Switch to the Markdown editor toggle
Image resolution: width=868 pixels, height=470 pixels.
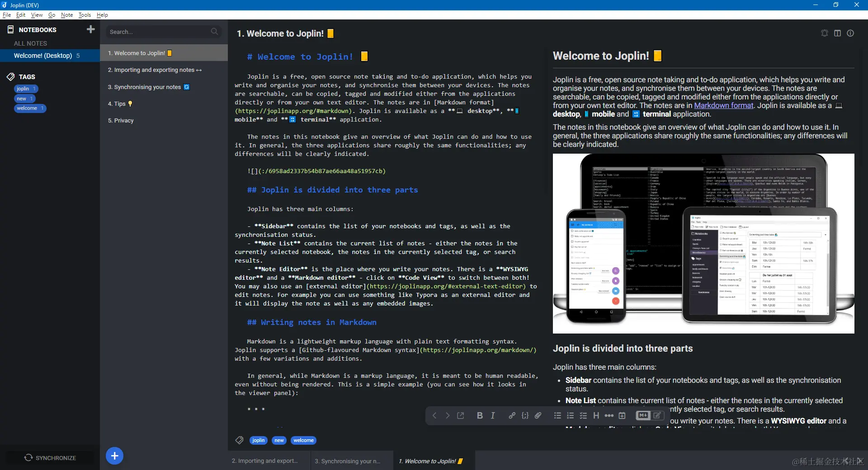pyautogui.click(x=643, y=415)
